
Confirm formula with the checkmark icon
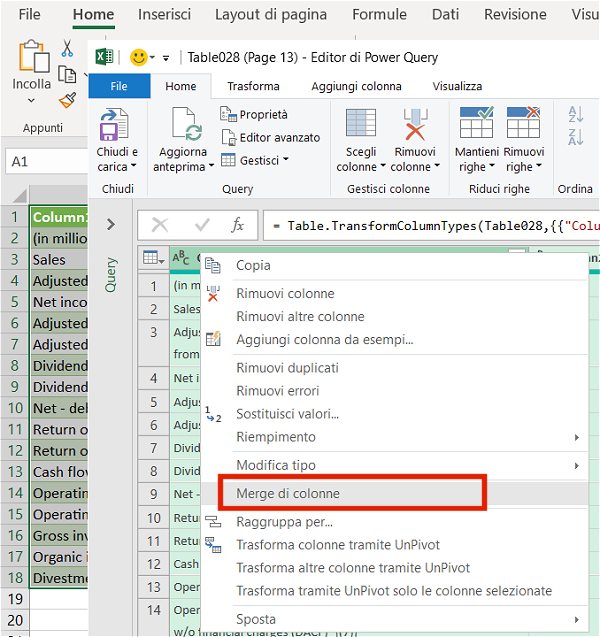[202, 225]
